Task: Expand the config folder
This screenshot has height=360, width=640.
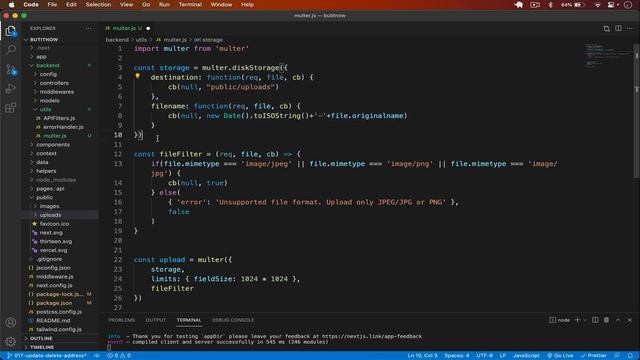Action: [x=48, y=74]
